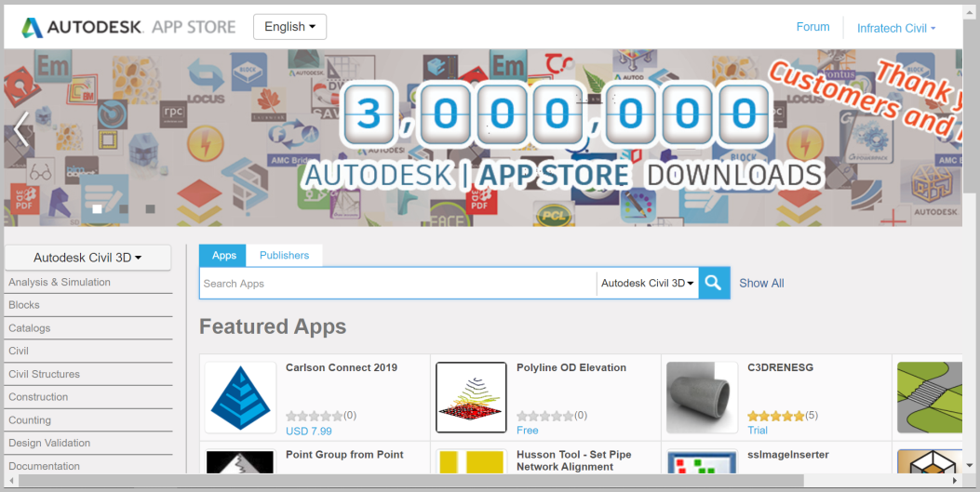Click Trial label under C3DRENESG
The width and height of the screenshot is (980, 492).
tap(758, 431)
